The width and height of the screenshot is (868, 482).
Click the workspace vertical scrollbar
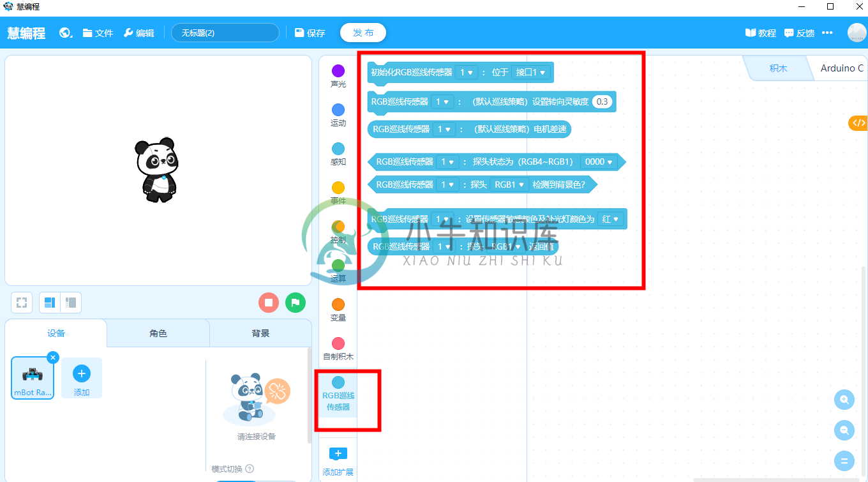(865, 370)
